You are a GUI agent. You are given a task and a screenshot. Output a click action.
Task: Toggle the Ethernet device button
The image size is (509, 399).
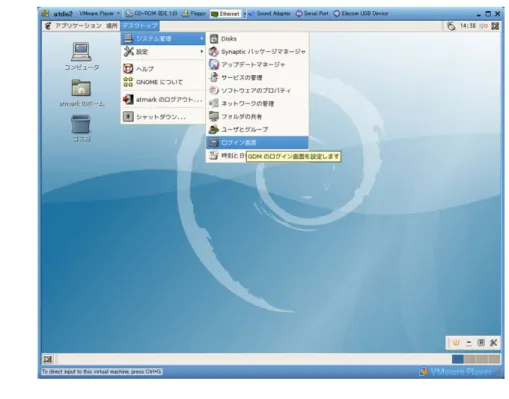(226, 14)
